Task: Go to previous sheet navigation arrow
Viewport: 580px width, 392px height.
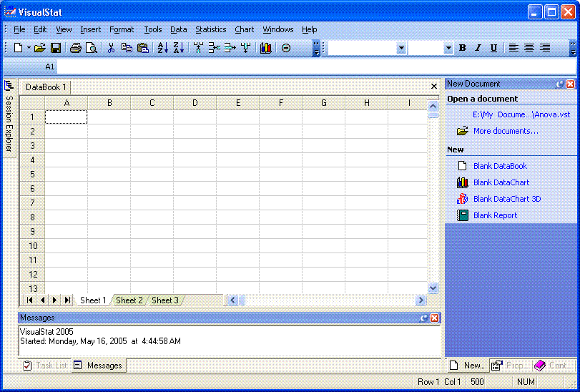Action: click(42, 300)
